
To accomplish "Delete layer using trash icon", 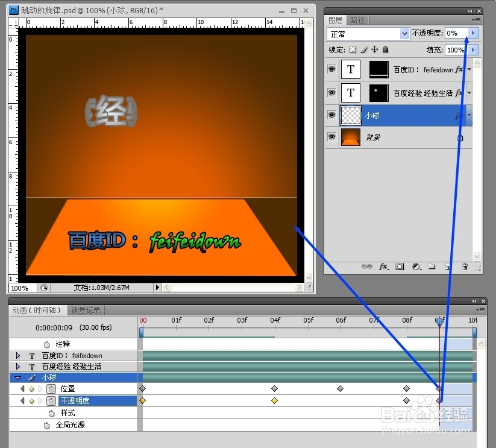I will click(x=465, y=267).
